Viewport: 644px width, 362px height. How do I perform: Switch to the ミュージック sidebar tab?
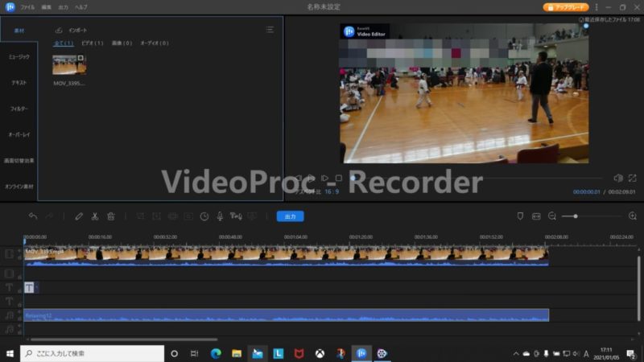(19, 56)
